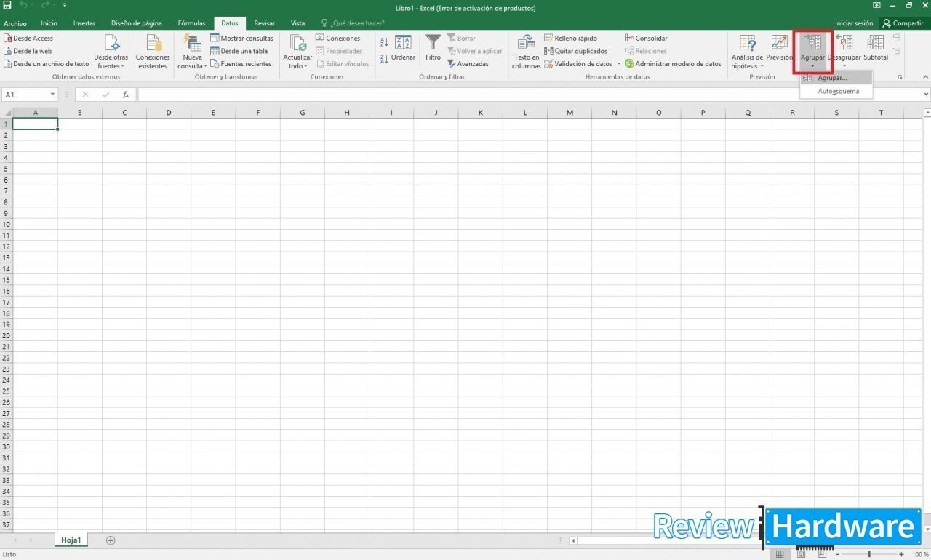Open the Name Box dropdown arrow
This screenshot has width=931, height=560.
[x=53, y=95]
